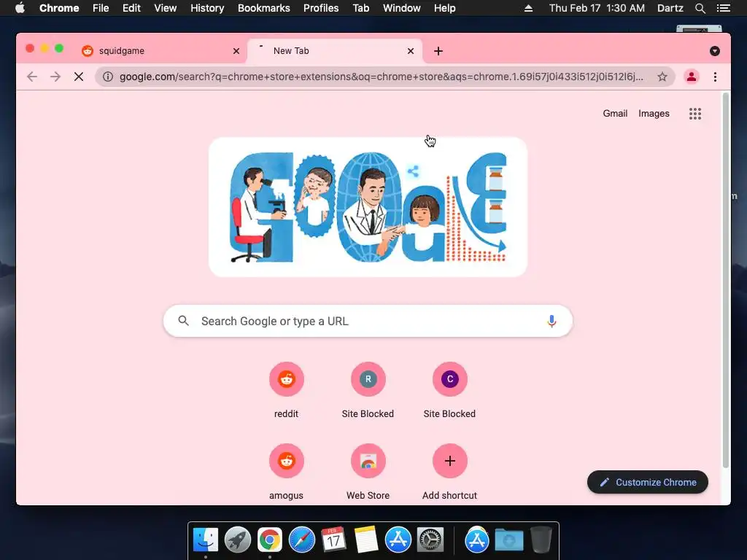Click the date and time in menu bar
Viewport: 747px width, 560px height.
(x=597, y=8)
